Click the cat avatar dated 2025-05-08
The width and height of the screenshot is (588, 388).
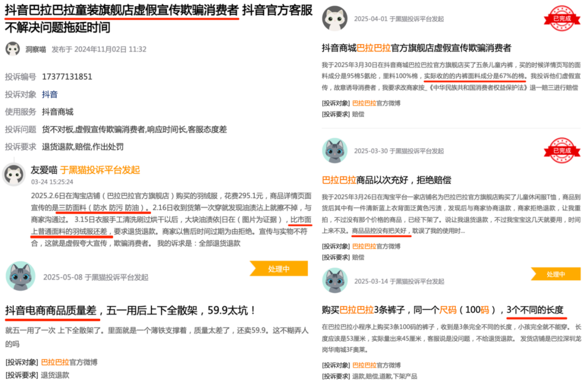point(20,276)
